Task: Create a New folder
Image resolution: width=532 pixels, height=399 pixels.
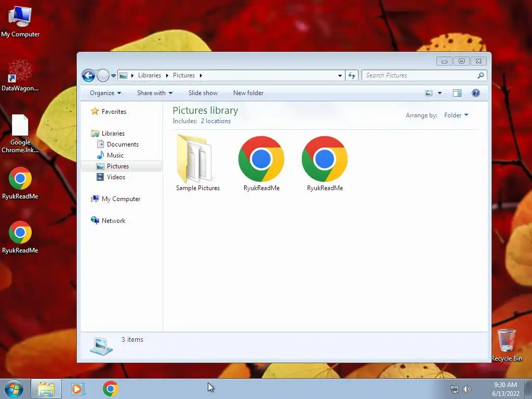Action: pos(248,93)
